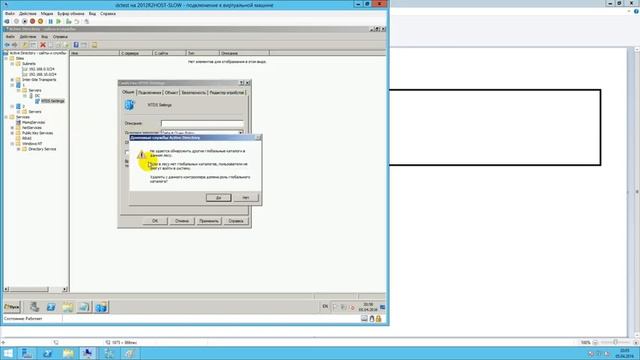Viewport: 640px width, 360px height.
Task: Switch to the Подключения tab
Action: pos(149,93)
